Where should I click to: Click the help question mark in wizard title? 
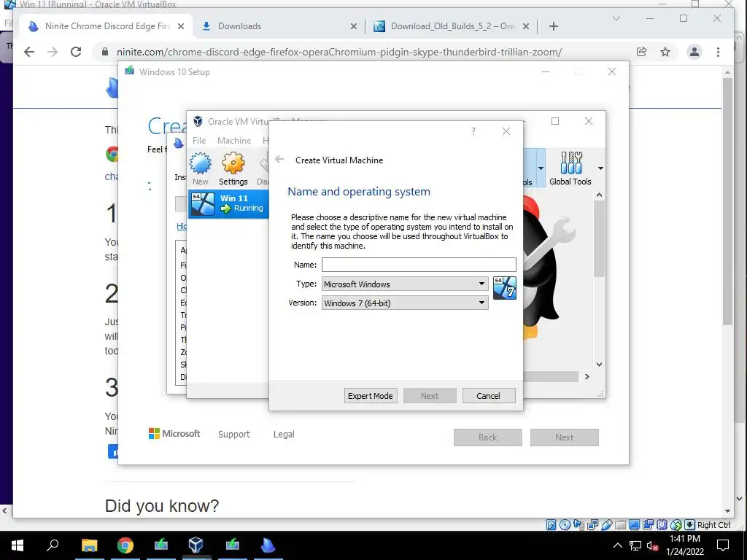tap(473, 131)
